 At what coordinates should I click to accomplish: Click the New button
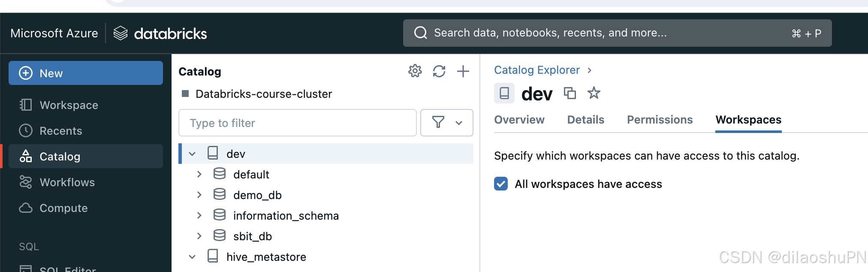click(x=86, y=73)
